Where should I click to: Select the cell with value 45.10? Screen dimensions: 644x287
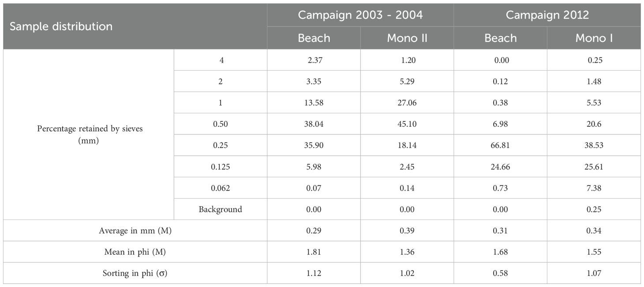coord(407,124)
